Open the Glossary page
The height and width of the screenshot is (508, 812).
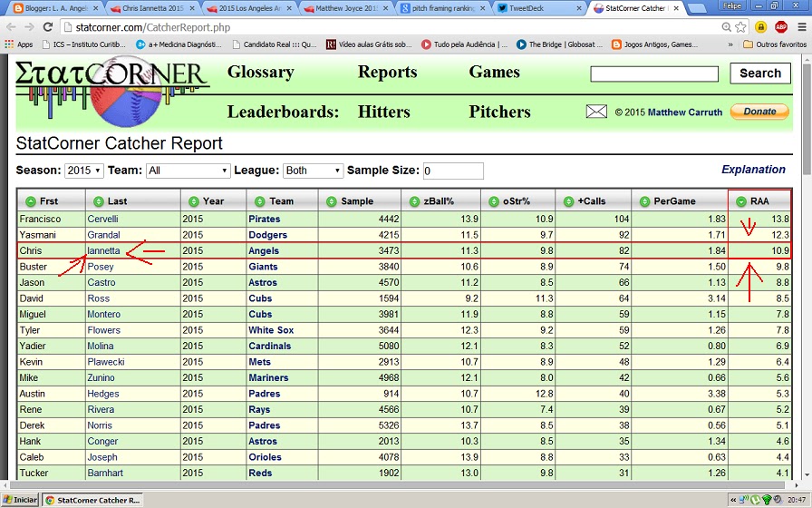(260, 73)
